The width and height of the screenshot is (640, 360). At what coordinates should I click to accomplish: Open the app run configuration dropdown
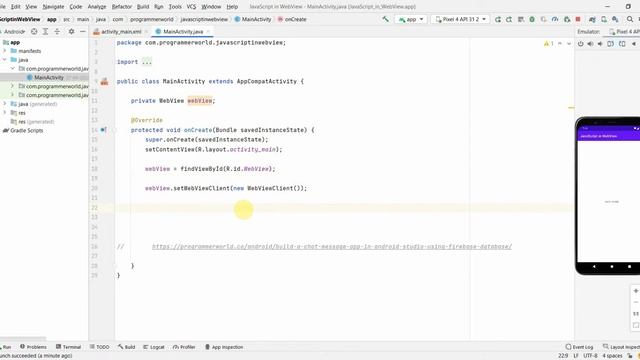[411, 19]
